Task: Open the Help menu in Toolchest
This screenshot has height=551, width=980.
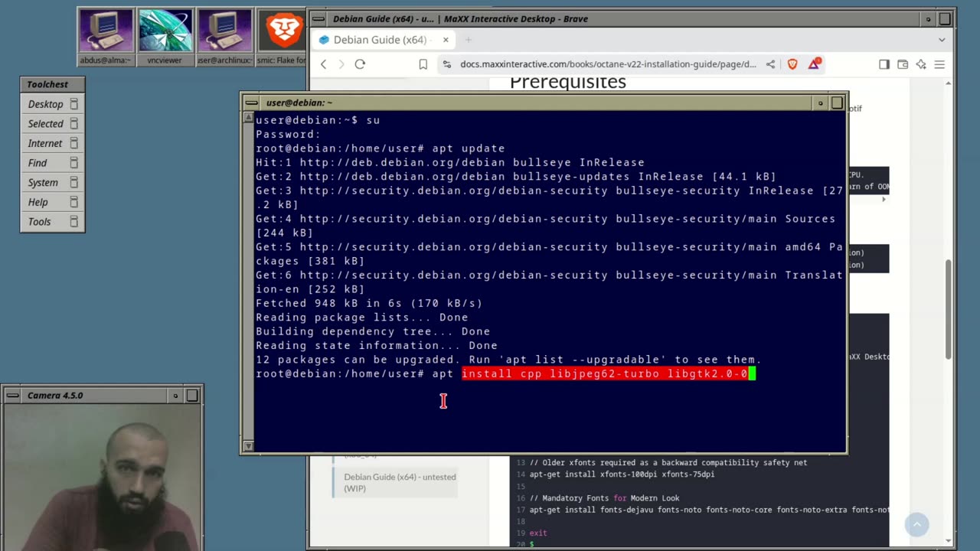Action: (52, 202)
